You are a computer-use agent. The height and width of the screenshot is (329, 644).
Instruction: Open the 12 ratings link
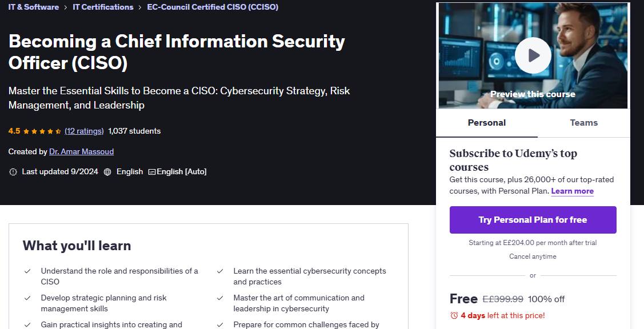pyautogui.click(x=84, y=131)
